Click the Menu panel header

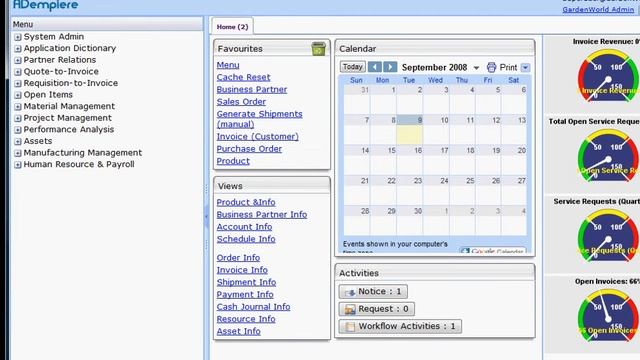[x=107, y=24]
